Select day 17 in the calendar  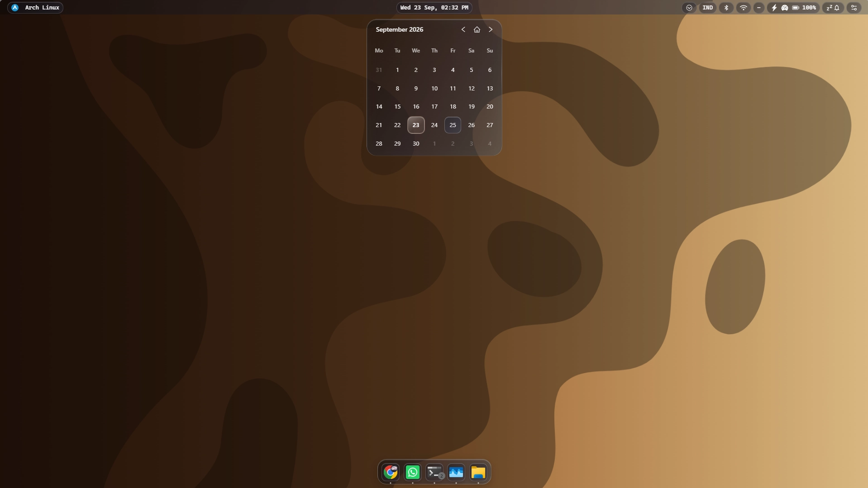click(434, 107)
